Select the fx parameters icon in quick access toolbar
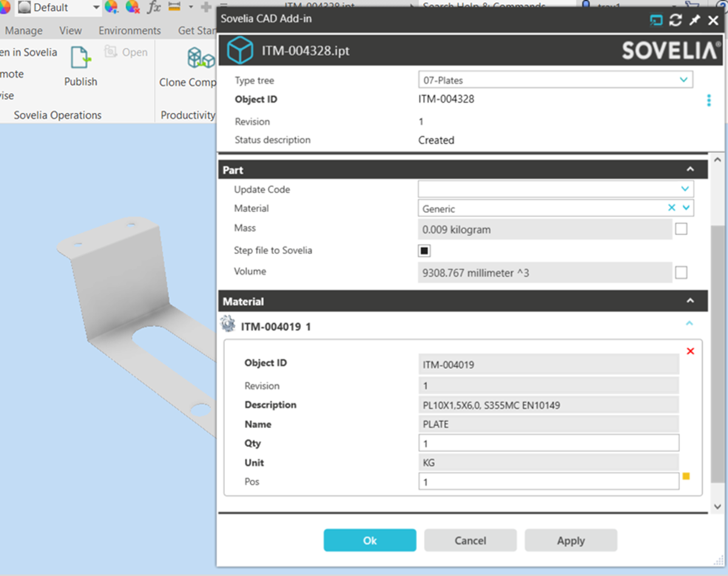The width and height of the screenshot is (728, 576). (x=153, y=7)
